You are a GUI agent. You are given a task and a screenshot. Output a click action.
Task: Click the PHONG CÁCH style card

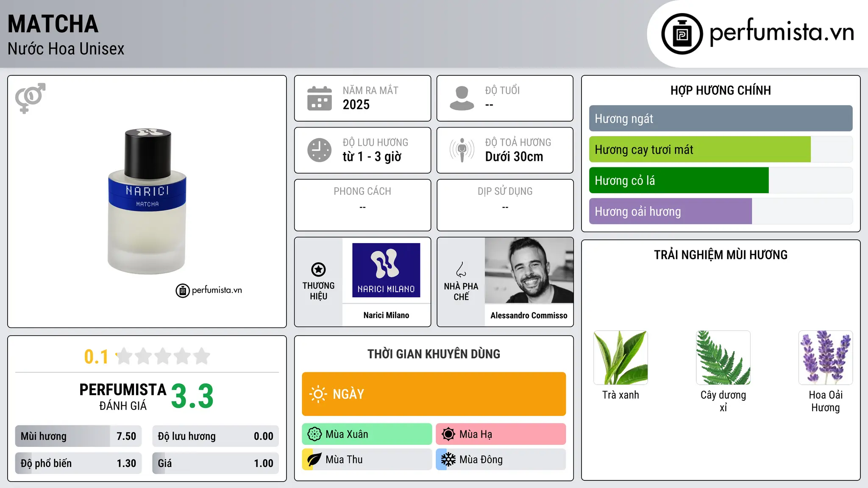point(362,205)
